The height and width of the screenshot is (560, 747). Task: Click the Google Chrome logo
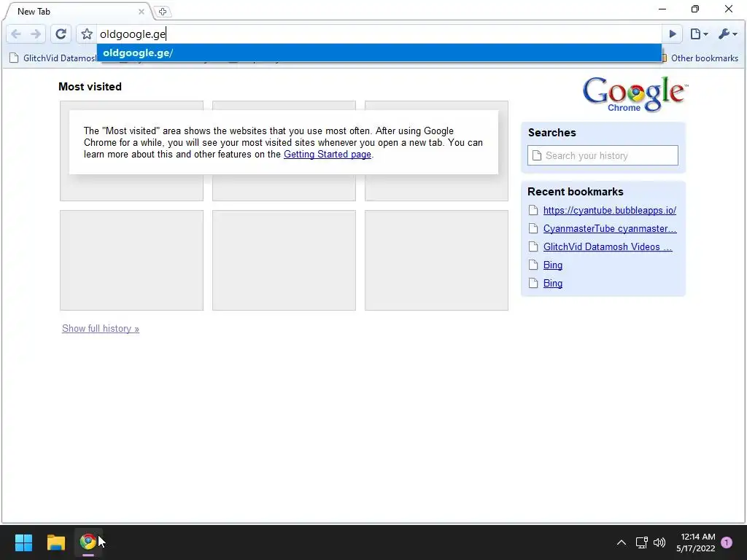(x=635, y=94)
